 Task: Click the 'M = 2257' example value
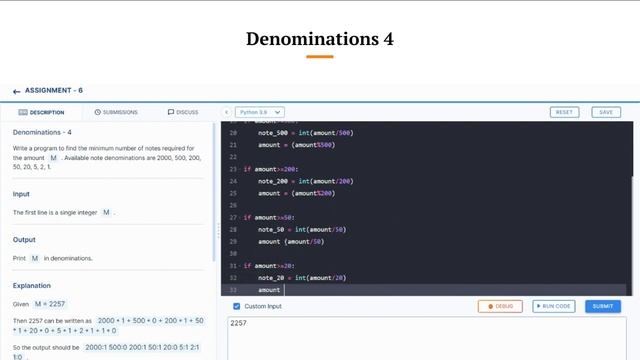[50, 304]
